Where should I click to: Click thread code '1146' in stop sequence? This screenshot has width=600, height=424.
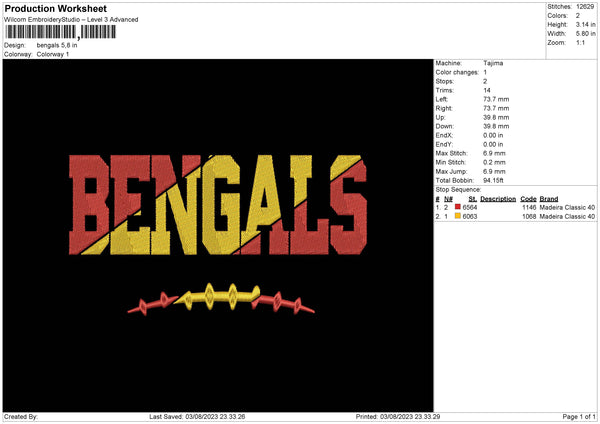click(x=529, y=207)
